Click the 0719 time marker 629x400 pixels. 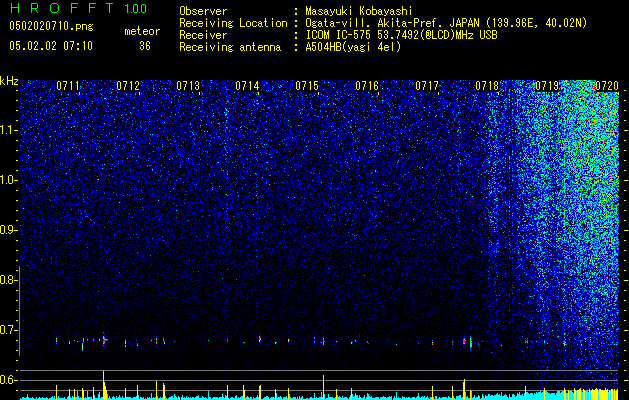pos(547,85)
